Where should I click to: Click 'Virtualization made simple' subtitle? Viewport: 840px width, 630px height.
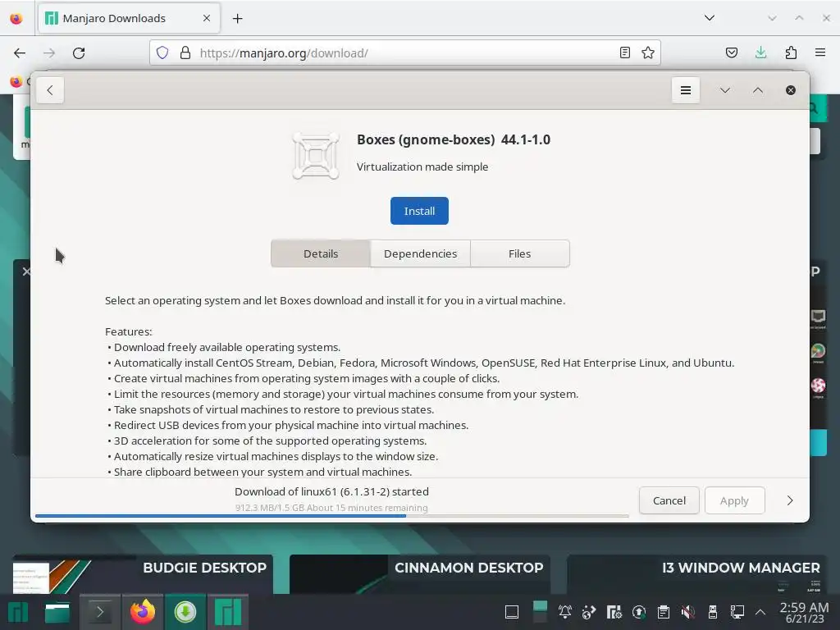[422, 167]
